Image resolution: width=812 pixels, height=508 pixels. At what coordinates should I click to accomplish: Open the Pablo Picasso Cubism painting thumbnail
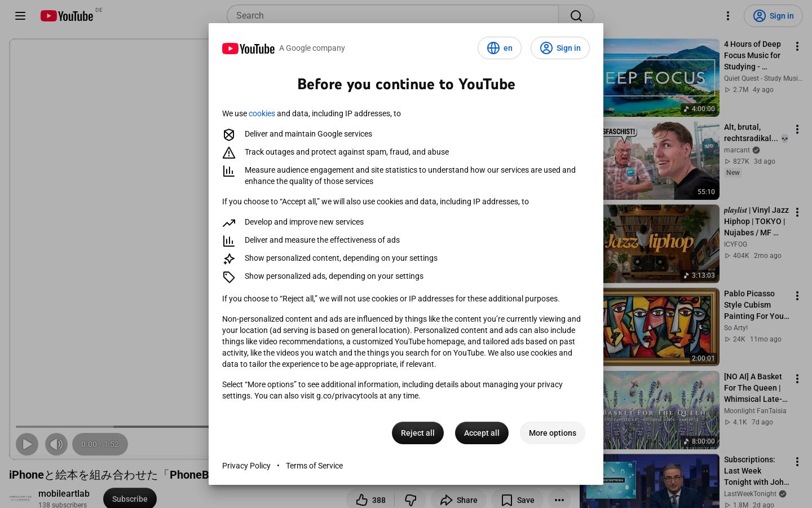click(661, 327)
